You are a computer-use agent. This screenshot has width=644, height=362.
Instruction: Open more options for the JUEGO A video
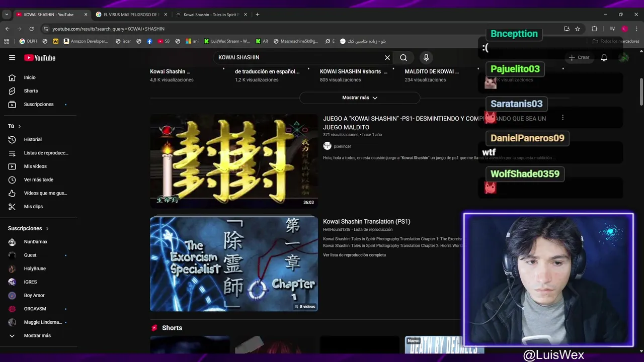pyautogui.click(x=562, y=118)
